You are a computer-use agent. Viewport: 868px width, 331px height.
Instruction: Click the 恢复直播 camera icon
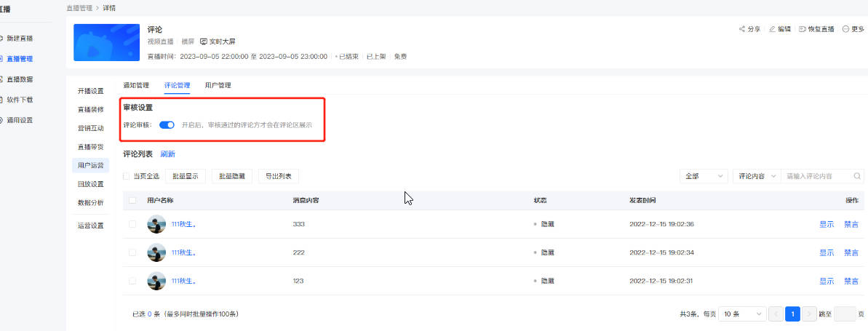802,29
